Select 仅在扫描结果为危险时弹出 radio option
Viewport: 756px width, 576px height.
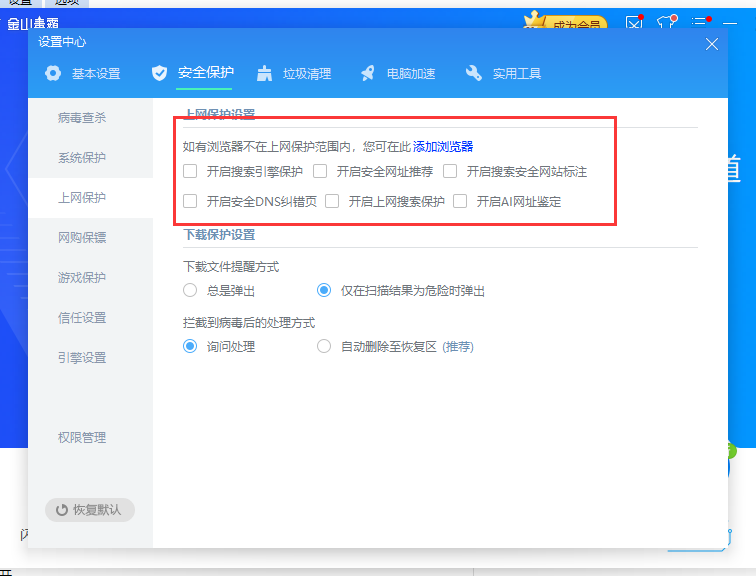point(324,290)
